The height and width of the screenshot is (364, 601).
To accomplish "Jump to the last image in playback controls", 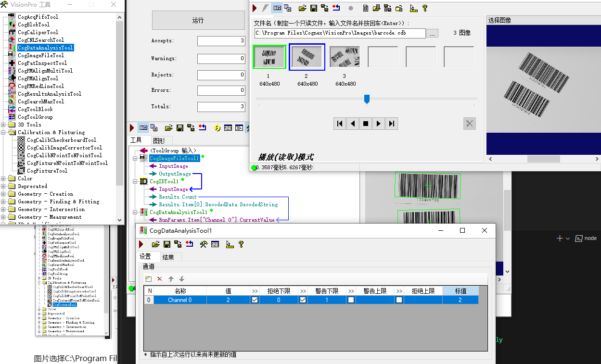I will coord(392,124).
